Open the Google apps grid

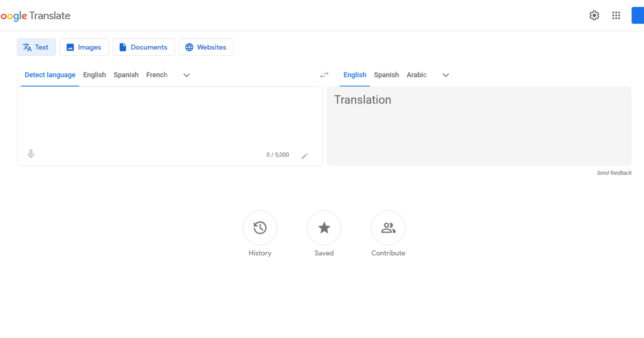coord(616,15)
